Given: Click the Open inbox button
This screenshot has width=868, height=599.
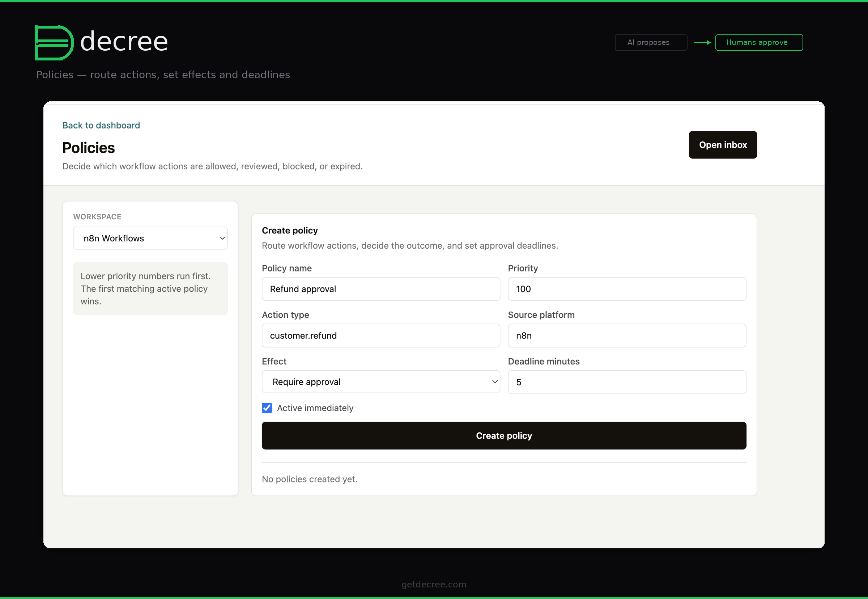Looking at the screenshot, I should pos(723,145).
